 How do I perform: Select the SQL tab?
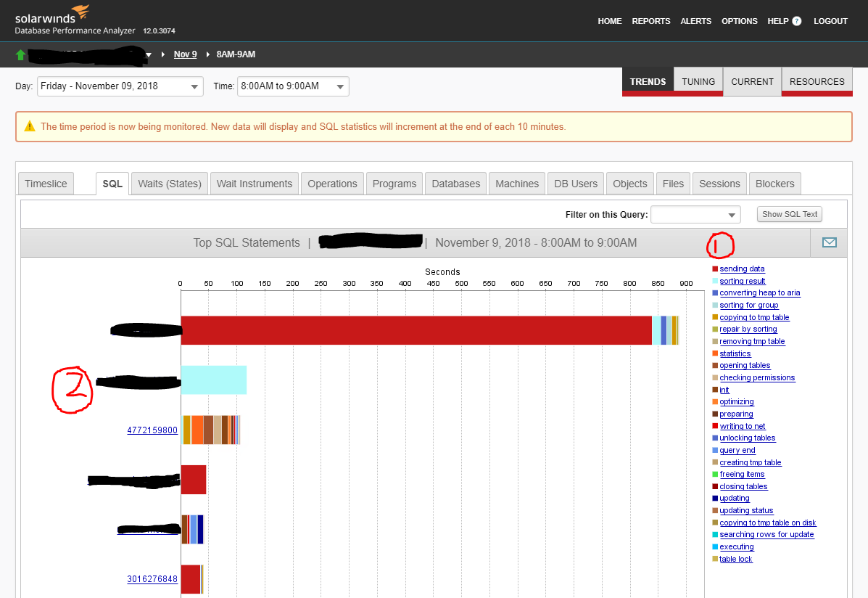(112, 184)
